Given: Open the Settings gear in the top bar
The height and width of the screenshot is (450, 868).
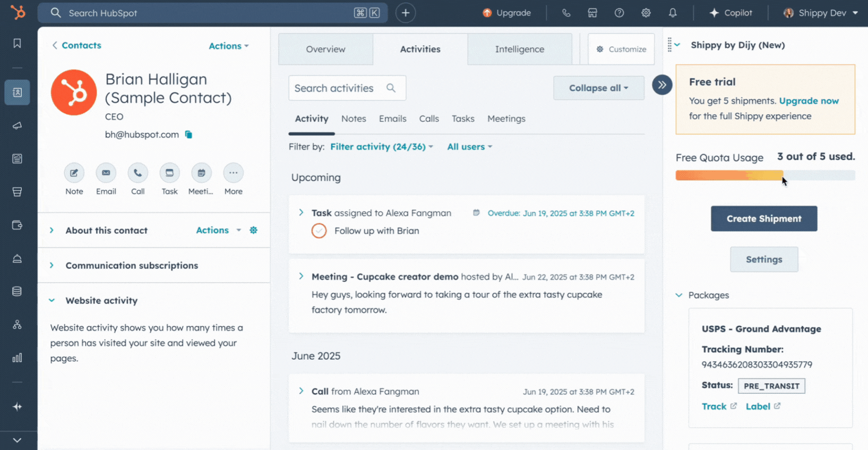Looking at the screenshot, I should (x=646, y=13).
